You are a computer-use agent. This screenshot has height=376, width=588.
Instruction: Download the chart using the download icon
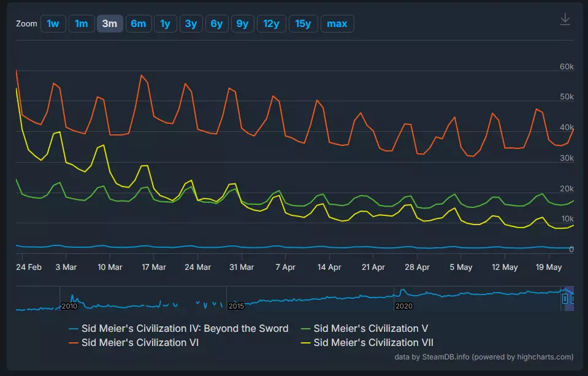565,20
